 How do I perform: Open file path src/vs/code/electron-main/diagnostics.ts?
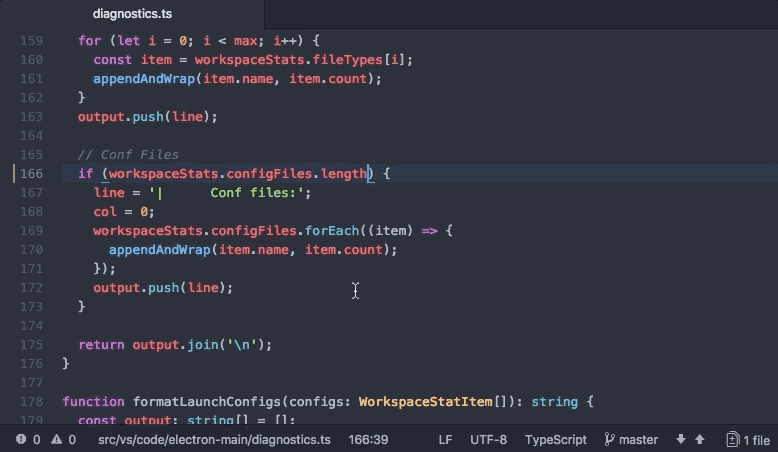click(214, 440)
